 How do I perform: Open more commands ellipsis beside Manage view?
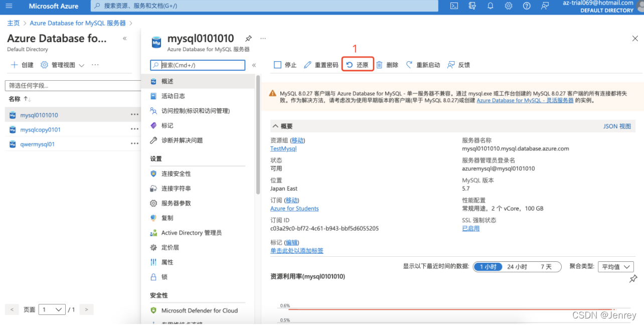95,65
